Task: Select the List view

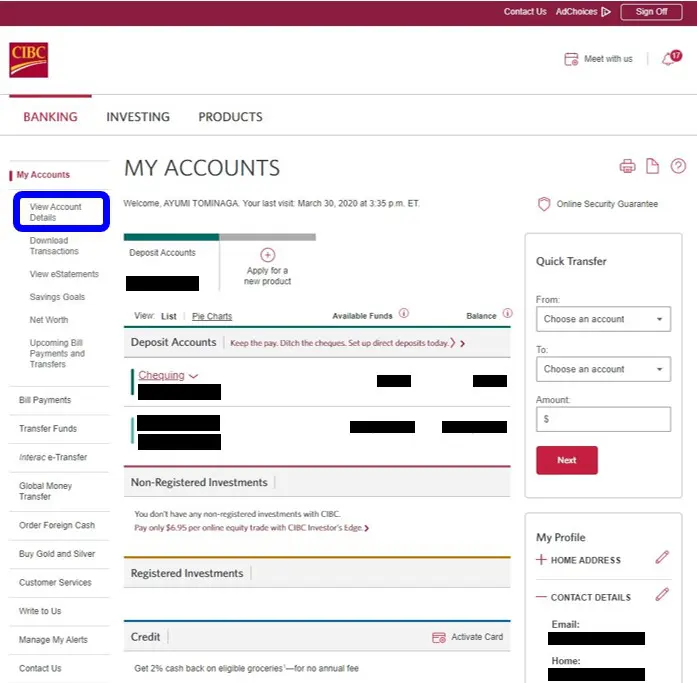Action: pos(168,316)
